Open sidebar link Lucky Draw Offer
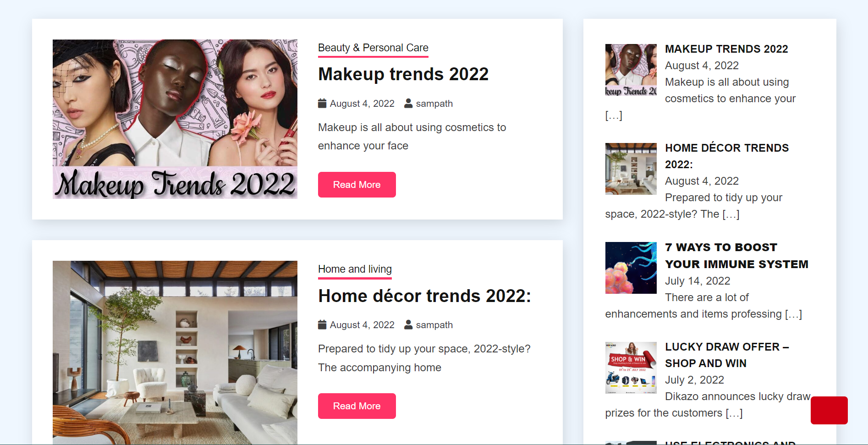Screen dimensions: 868x445 click(726, 355)
